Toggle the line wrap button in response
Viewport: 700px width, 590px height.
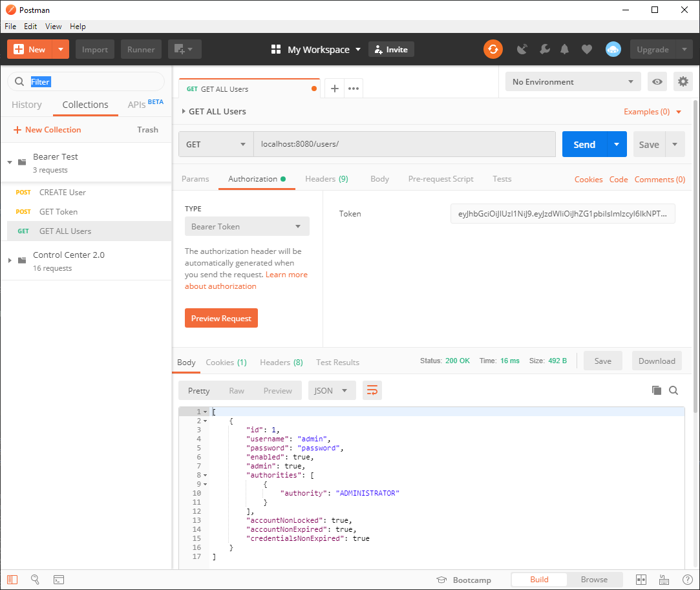click(372, 390)
